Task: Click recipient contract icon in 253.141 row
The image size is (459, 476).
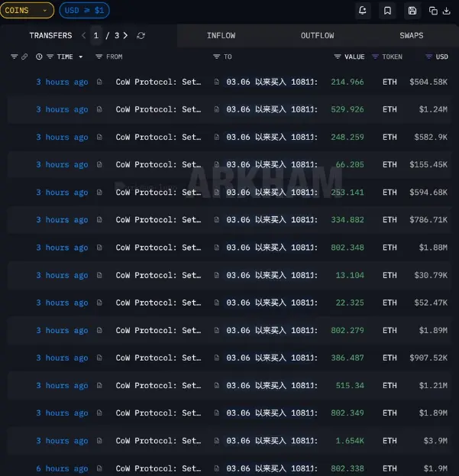Action: [217, 193]
